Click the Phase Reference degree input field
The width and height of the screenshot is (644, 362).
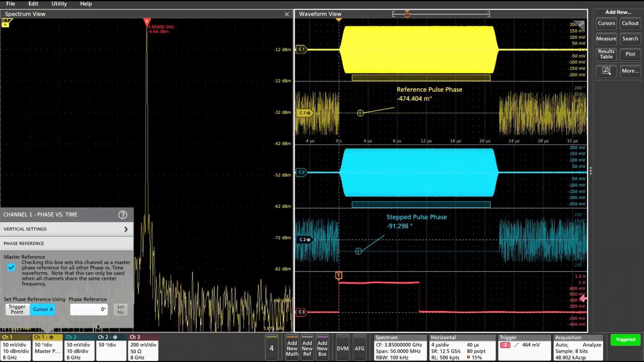pos(88,309)
